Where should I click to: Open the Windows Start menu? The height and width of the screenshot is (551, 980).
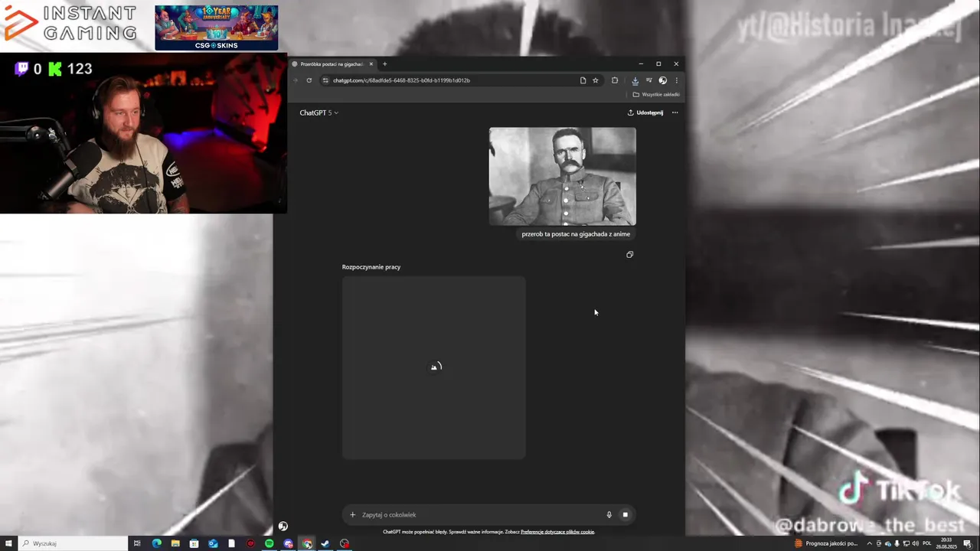point(9,543)
